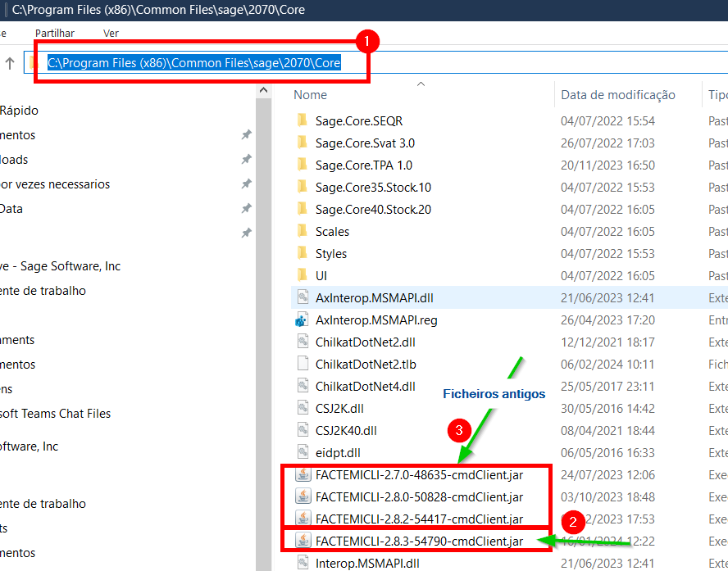Image resolution: width=728 pixels, height=571 pixels.
Task: Unpin the pin icon beside first 'nentos' entry
Action: (247, 135)
